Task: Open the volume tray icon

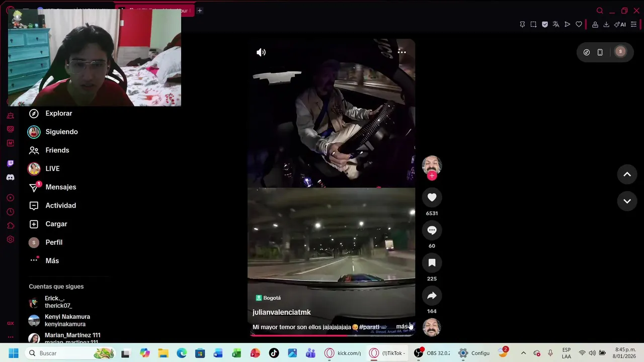Action: click(592, 353)
